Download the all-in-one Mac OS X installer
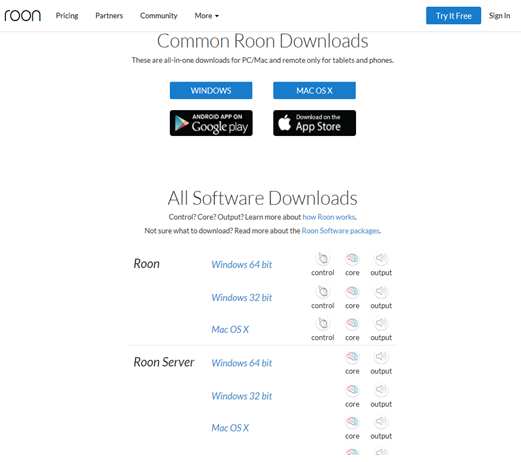 pos(314,90)
